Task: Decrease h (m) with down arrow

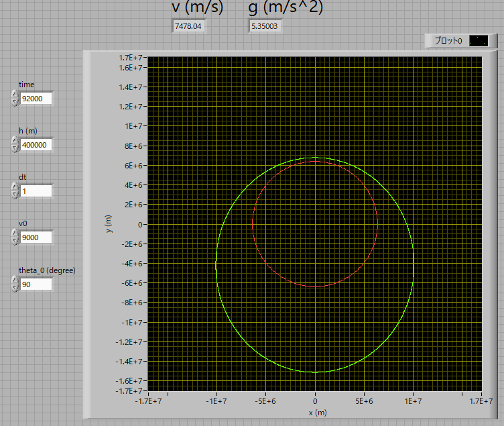Action: (x=15, y=148)
